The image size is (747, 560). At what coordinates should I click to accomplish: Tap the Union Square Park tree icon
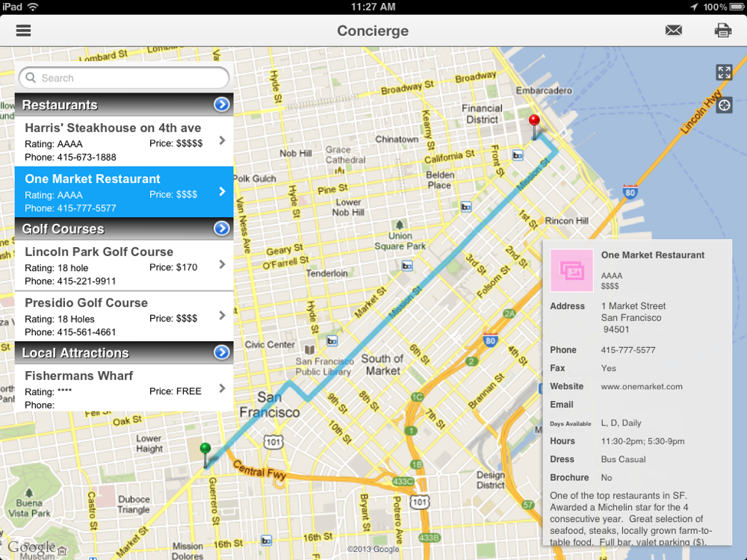pyautogui.click(x=399, y=224)
